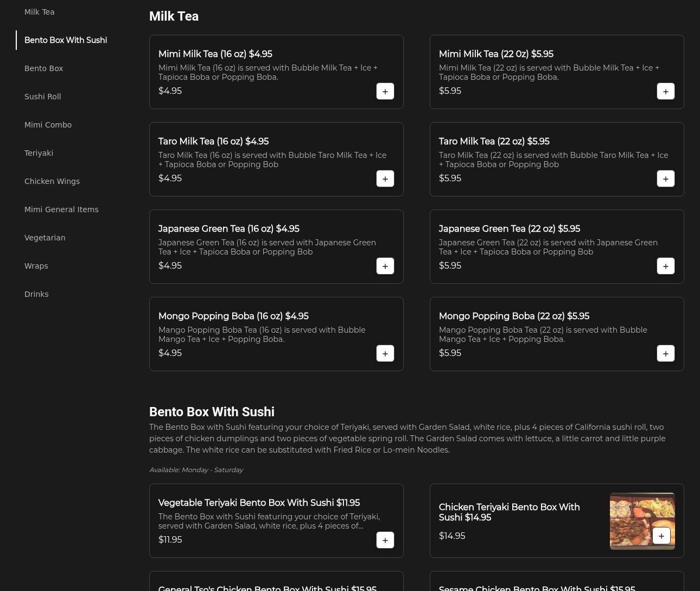This screenshot has height=591, width=700.
Task: Navigate to Chicken Wings category
Action: tap(52, 181)
